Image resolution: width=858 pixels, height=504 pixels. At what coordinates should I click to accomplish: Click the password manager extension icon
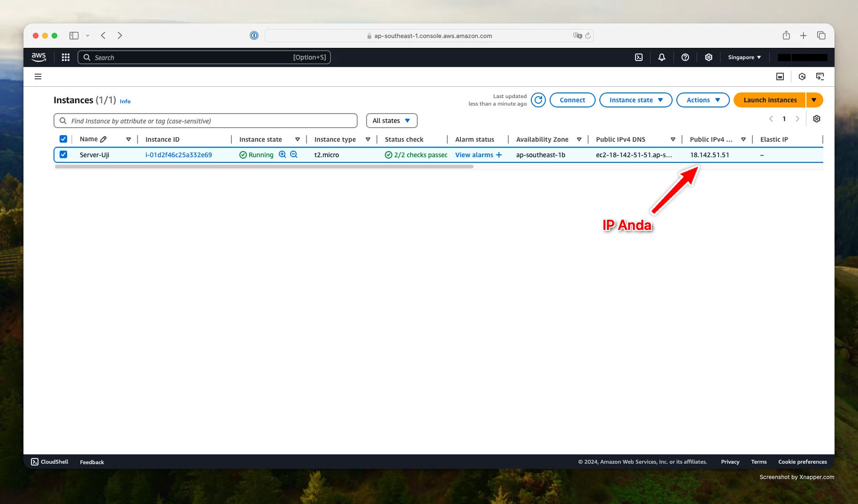click(254, 36)
